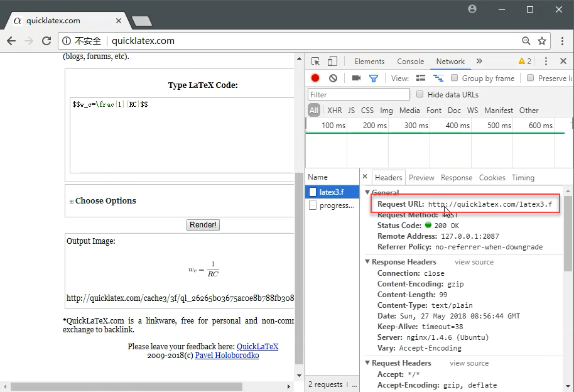The image size is (574, 392).
Task: Enable the Preserve log checkbox
Action: pyautogui.click(x=530, y=78)
